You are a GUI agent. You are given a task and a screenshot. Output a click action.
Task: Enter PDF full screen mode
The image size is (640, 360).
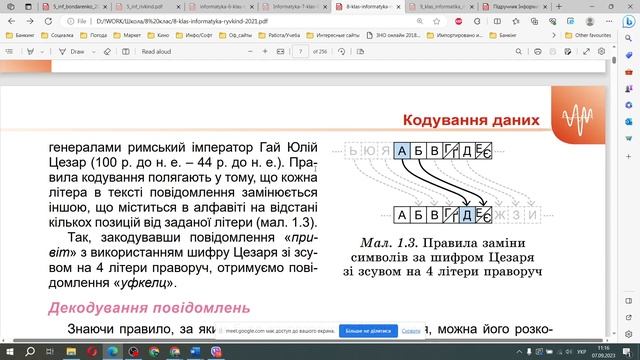(586, 52)
